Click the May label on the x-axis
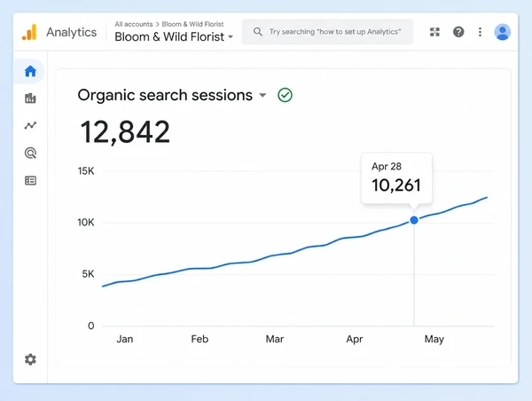Screen dimensions: 532x401 434,339
